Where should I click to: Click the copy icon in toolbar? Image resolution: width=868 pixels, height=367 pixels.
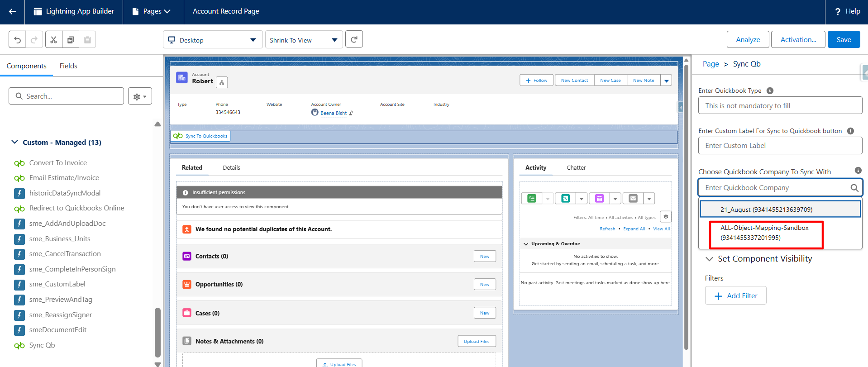tap(71, 40)
